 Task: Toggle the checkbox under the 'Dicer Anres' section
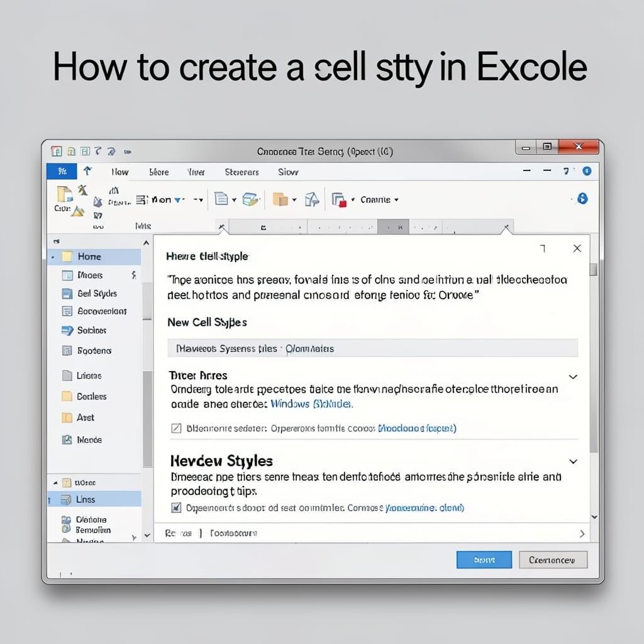(x=176, y=428)
